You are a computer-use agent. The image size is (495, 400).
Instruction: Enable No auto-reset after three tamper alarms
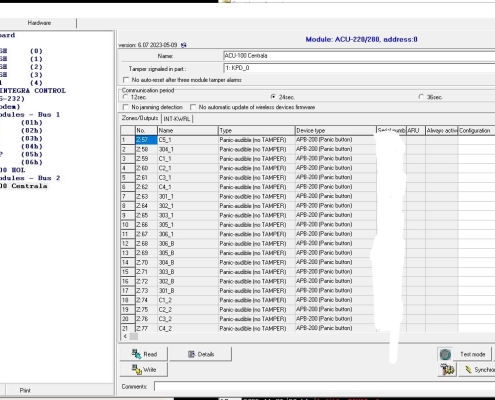[x=126, y=80]
